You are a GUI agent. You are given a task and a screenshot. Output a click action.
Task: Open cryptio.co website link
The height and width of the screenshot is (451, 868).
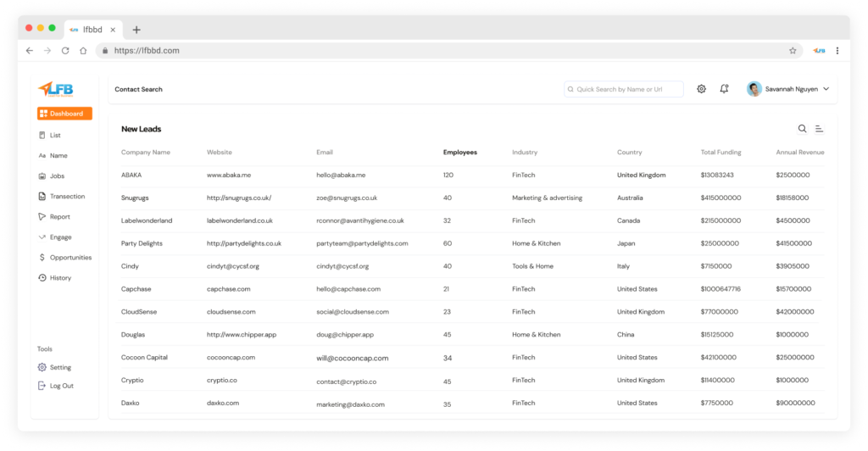point(222,380)
